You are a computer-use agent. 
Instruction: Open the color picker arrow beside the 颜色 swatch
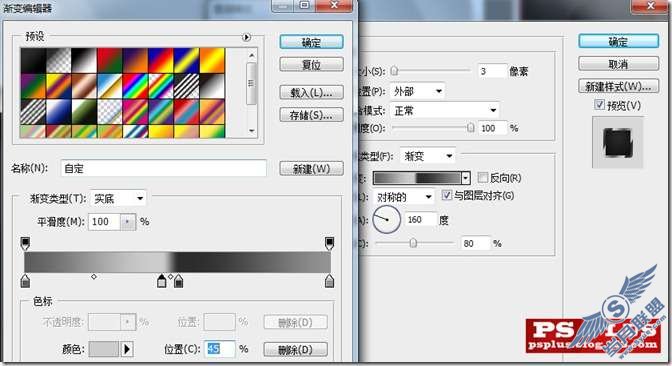click(x=127, y=349)
